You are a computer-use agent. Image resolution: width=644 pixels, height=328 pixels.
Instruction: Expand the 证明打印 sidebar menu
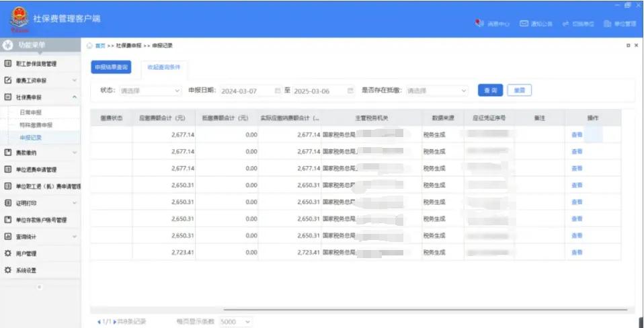pos(74,202)
